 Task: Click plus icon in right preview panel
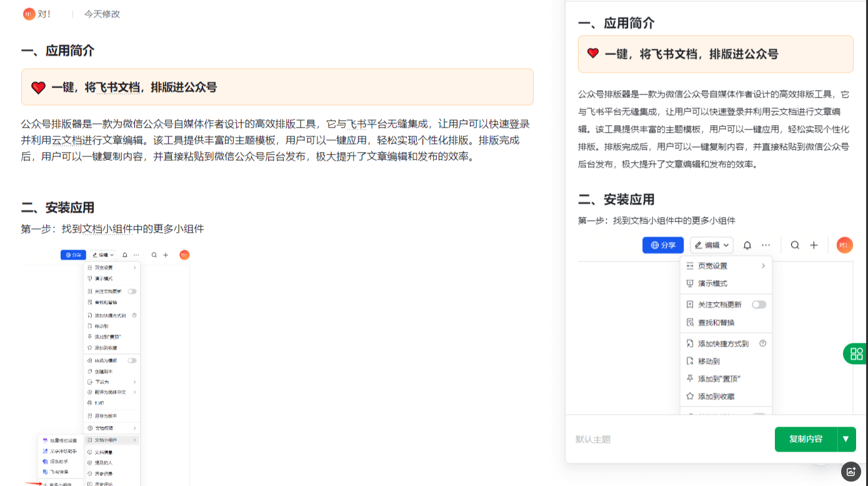(814, 245)
